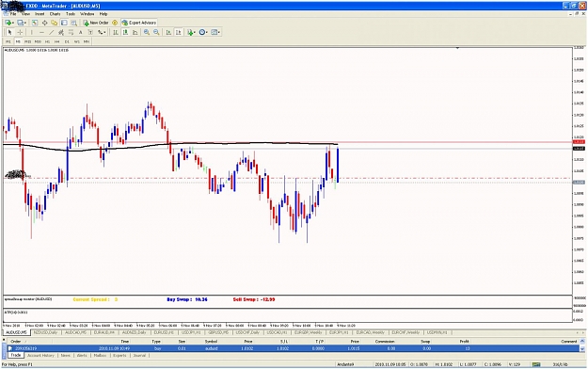Screen dimensions: 588x369
Task: Switch timeframe to M1
Action: (8, 41)
